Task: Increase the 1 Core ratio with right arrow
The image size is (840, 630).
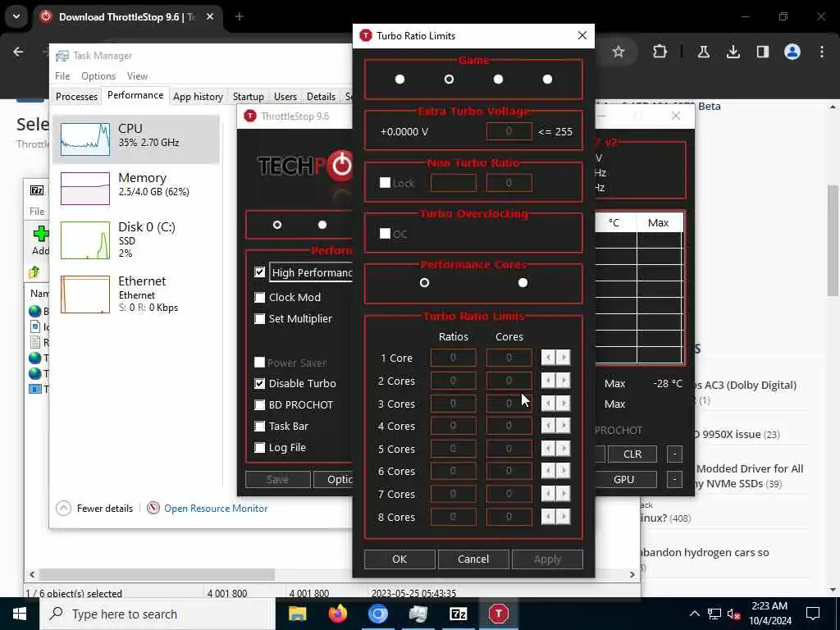Action: click(x=563, y=358)
